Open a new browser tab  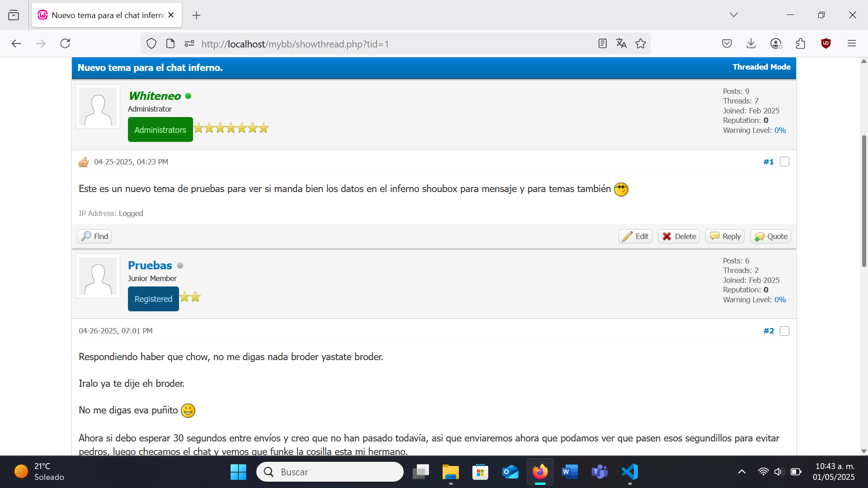(x=196, y=15)
